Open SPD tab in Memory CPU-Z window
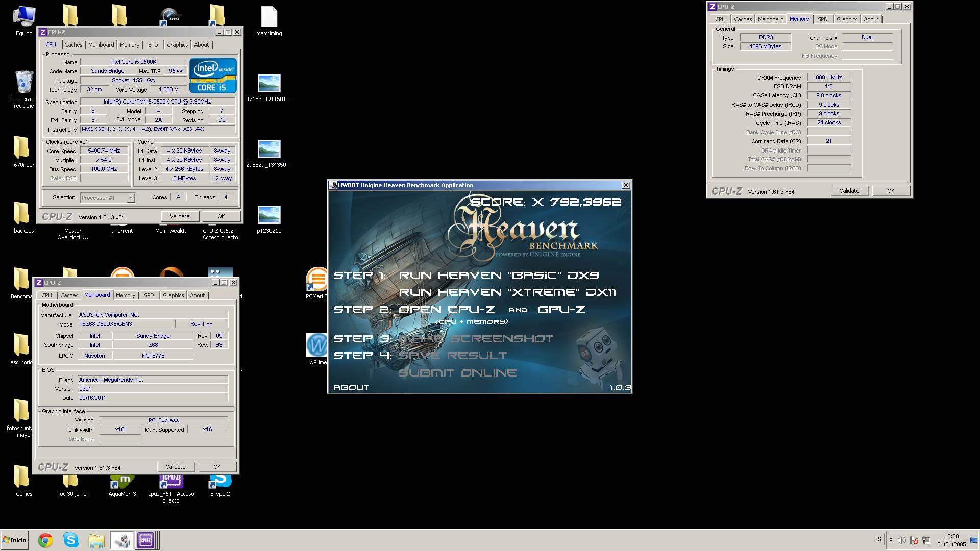 point(823,19)
